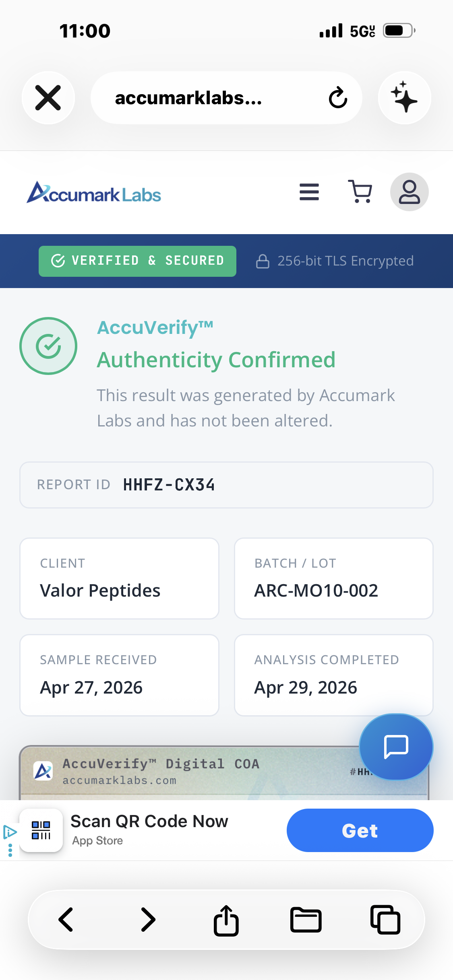Get the Scan QR Code Now app
This screenshot has height=980, width=453.
[360, 830]
